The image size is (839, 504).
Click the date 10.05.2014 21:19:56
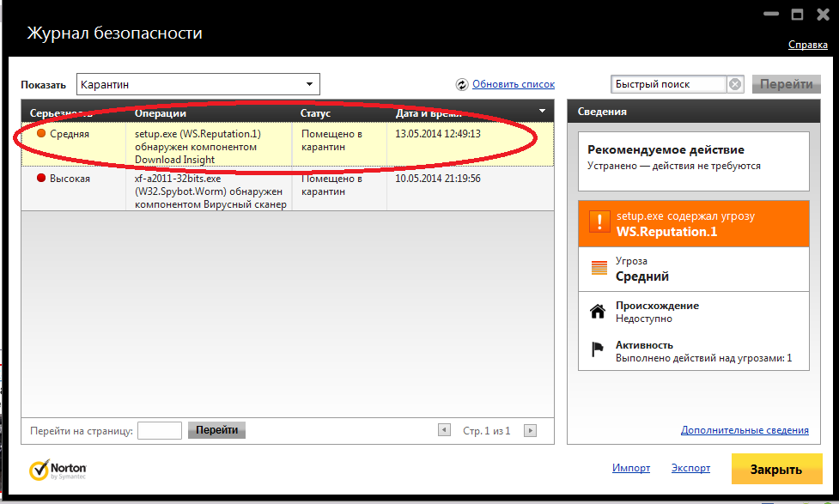pyautogui.click(x=438, y=179)
